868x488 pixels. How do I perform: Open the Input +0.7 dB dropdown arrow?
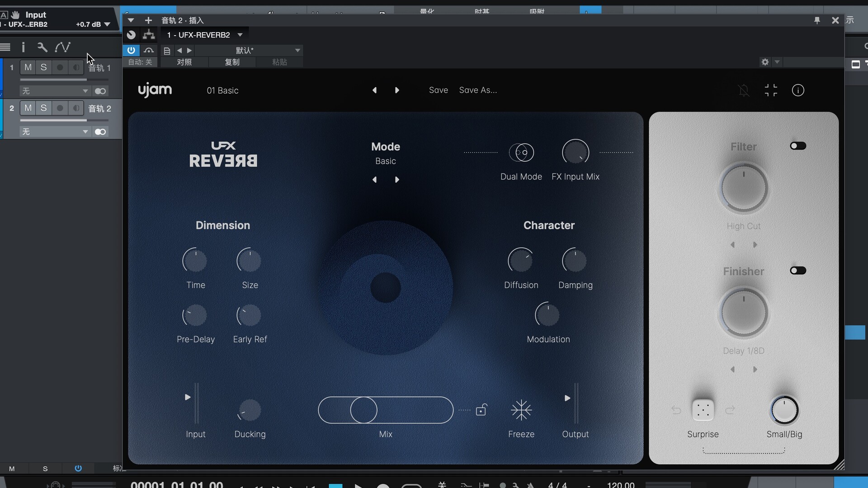click(107, 24)
